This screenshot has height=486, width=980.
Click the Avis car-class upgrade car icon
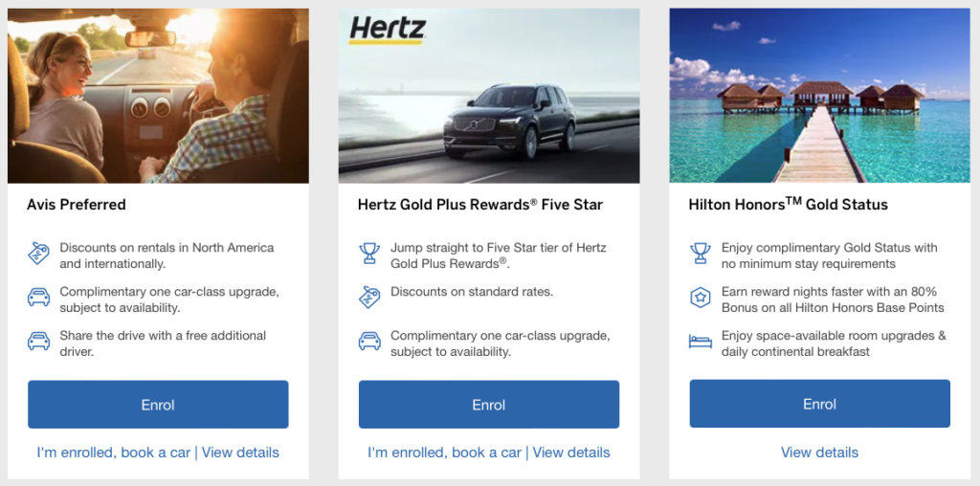38,298
